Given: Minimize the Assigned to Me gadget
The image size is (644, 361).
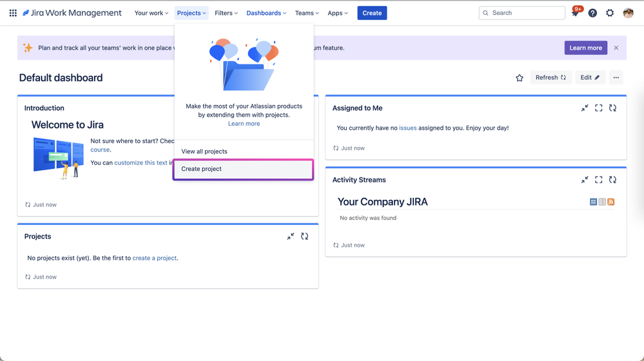Looking at the screenshot, I should [x=585, y=108].
